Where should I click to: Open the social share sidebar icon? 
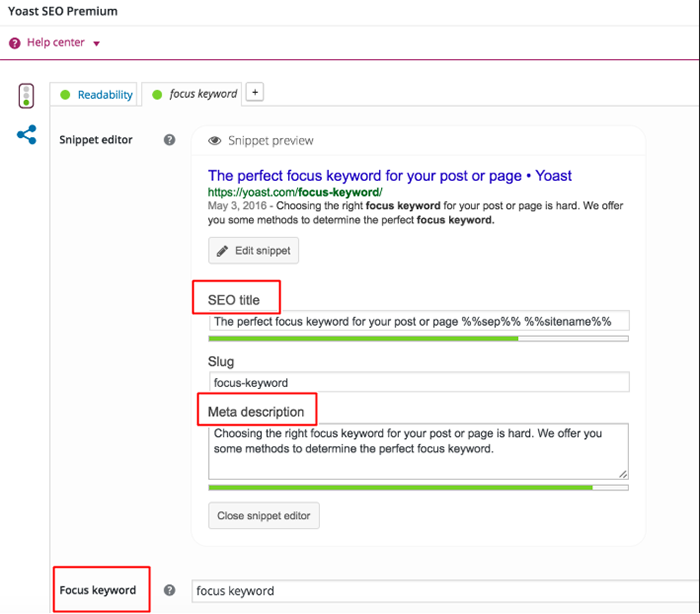click(27, 134)
